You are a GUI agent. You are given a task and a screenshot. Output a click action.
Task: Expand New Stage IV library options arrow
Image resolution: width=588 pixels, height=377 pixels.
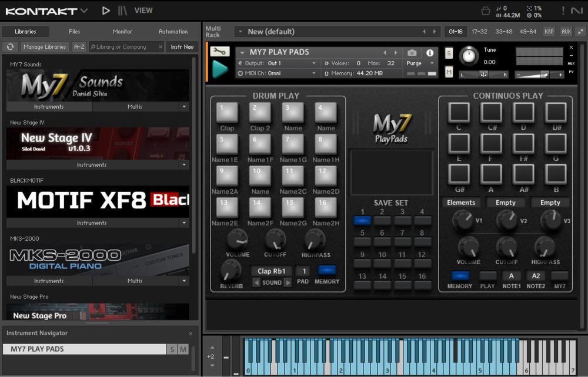coord(184,165)
